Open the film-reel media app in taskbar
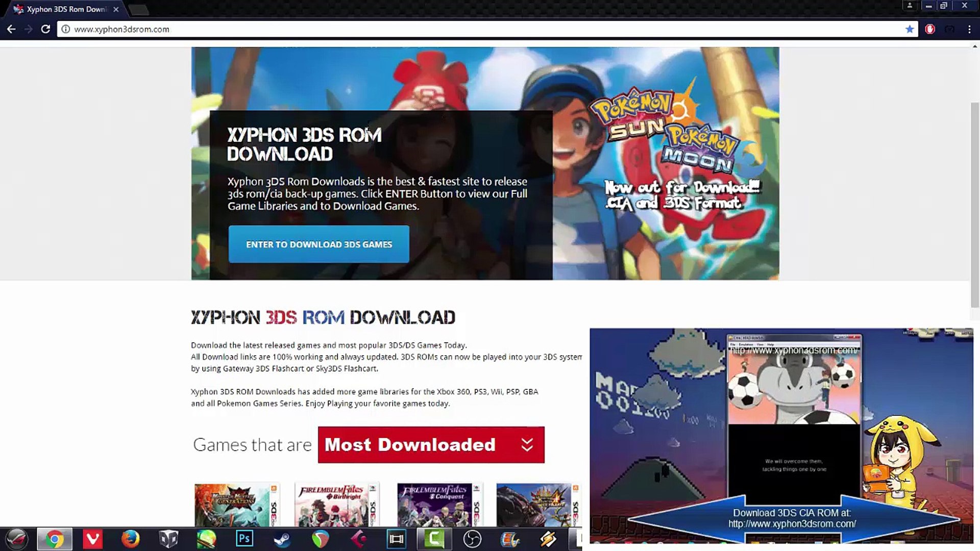 point(510,539)
